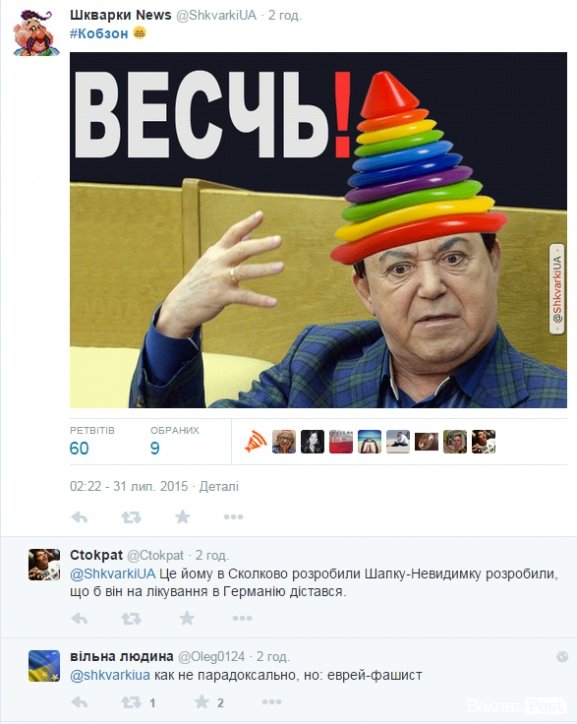The width and height of the screenshot is (577, 724).
Task: Open more options on вільна людина's comment
Action: [272, 702]
